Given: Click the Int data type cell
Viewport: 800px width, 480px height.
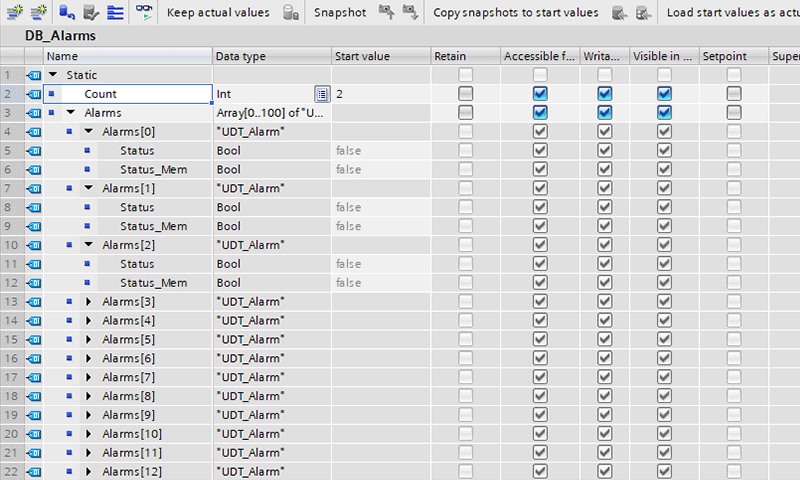Looking at the screenshot, I should 264,94.
